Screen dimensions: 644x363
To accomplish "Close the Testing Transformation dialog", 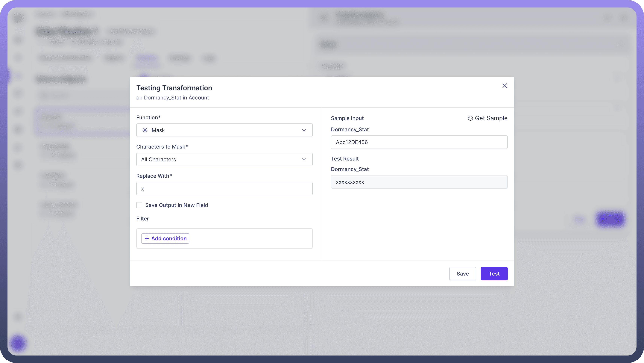I will (x=505, y=86).
